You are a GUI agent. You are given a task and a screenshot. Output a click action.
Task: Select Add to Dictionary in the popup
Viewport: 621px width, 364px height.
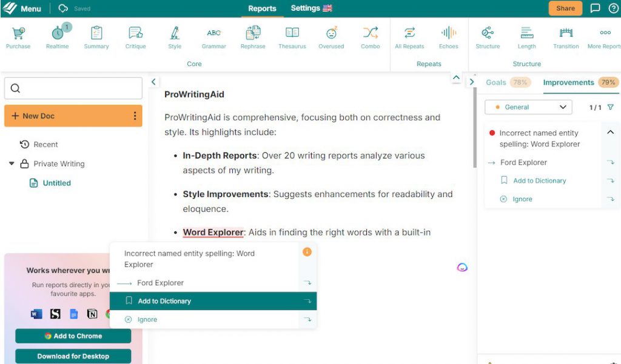[213, 301]
